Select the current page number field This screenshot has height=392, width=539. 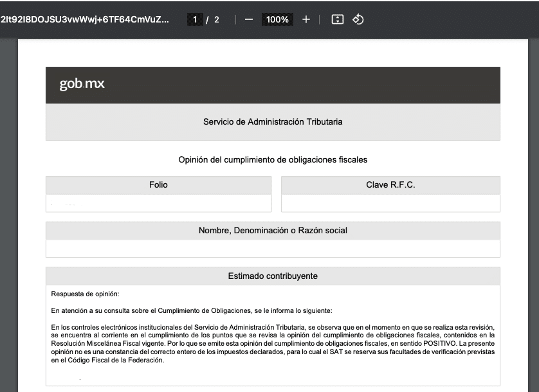point(194,19)
